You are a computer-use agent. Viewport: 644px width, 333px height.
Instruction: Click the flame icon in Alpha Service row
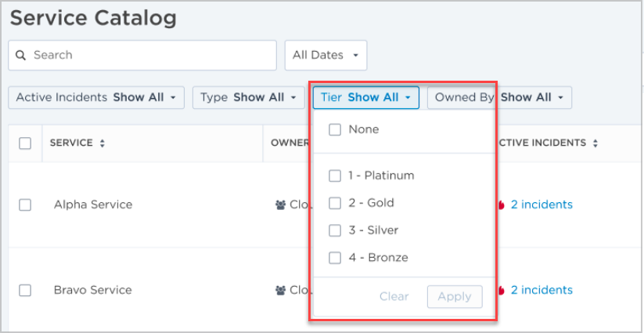coord(501,205)
